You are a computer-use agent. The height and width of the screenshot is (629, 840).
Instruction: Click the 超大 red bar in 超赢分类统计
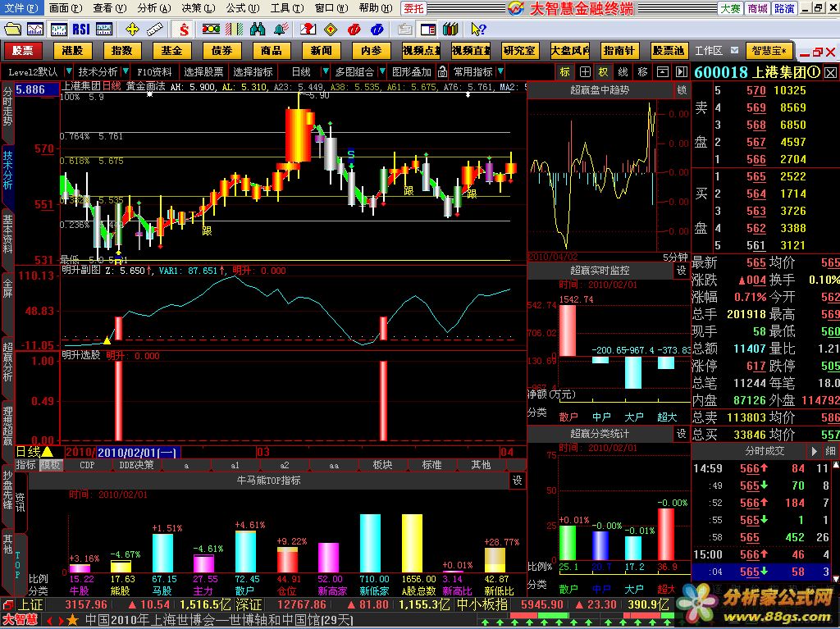(666, 535)
